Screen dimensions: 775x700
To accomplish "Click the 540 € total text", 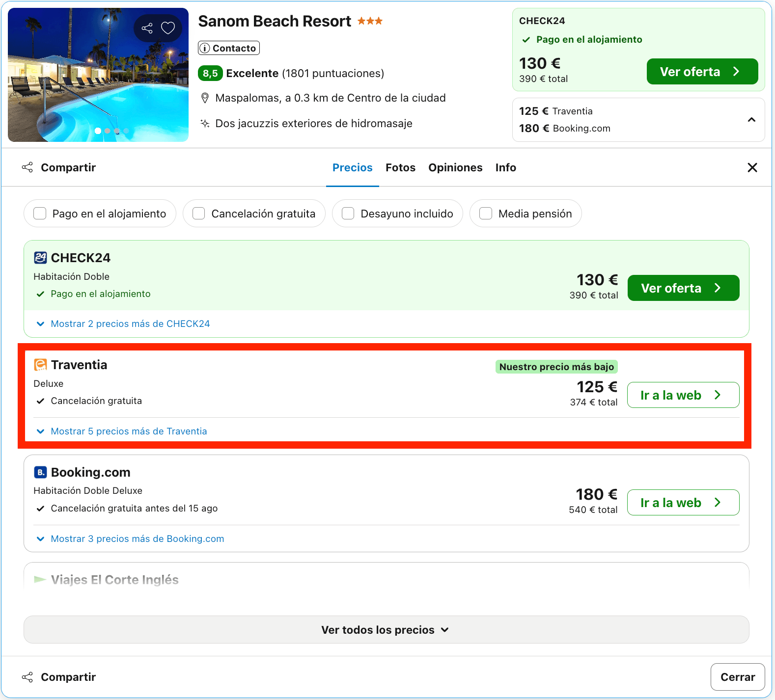I will coord(593,510).
